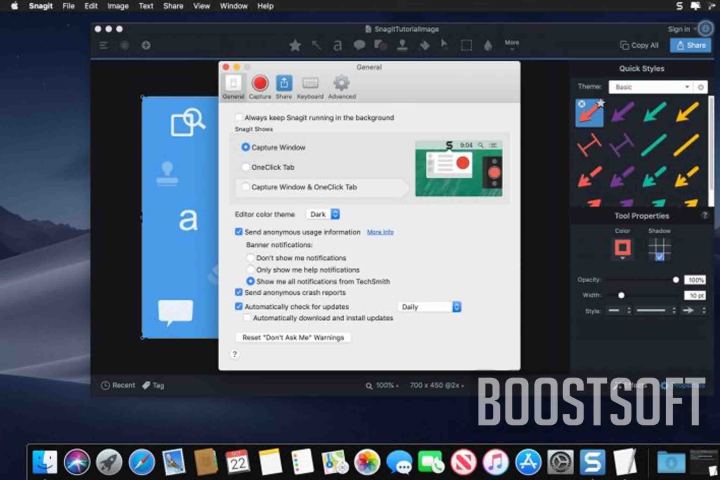
Task: Select the Move cursor tool
Action: tap(444, 45)
